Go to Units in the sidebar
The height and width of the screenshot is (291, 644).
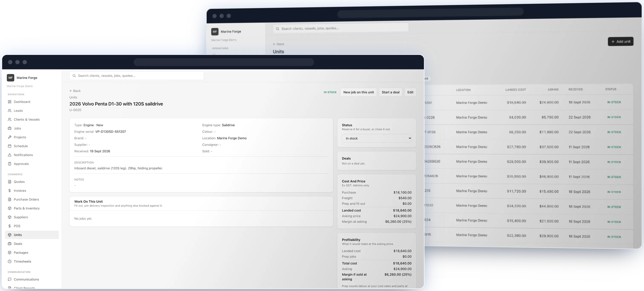coord(32,235)
